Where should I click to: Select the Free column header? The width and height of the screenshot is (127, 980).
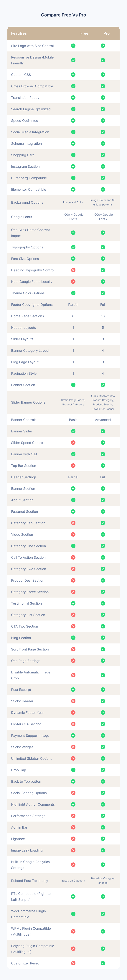tap(84, 34)
